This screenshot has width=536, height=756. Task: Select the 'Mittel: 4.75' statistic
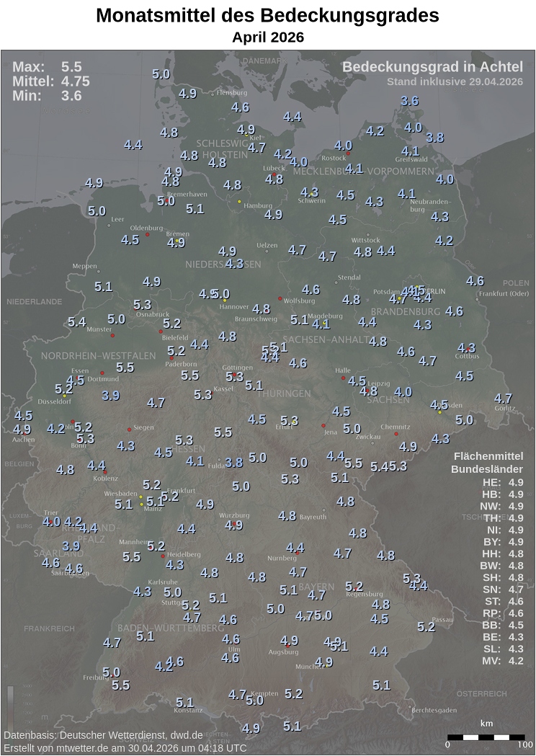pos(50,81)
